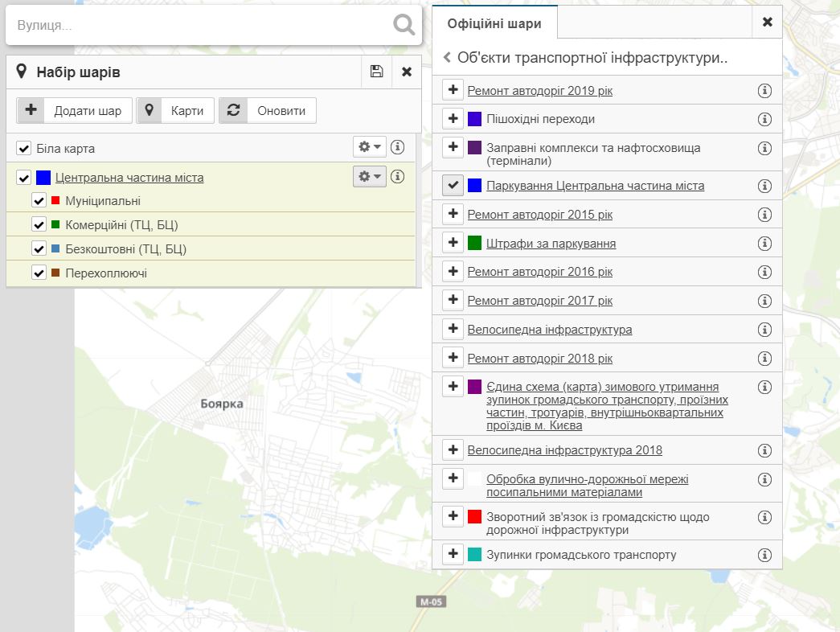The height and width of the screenshot is (632, 840).
Task: Uncheck Біла карта base layer
Action: click(23, 148)
